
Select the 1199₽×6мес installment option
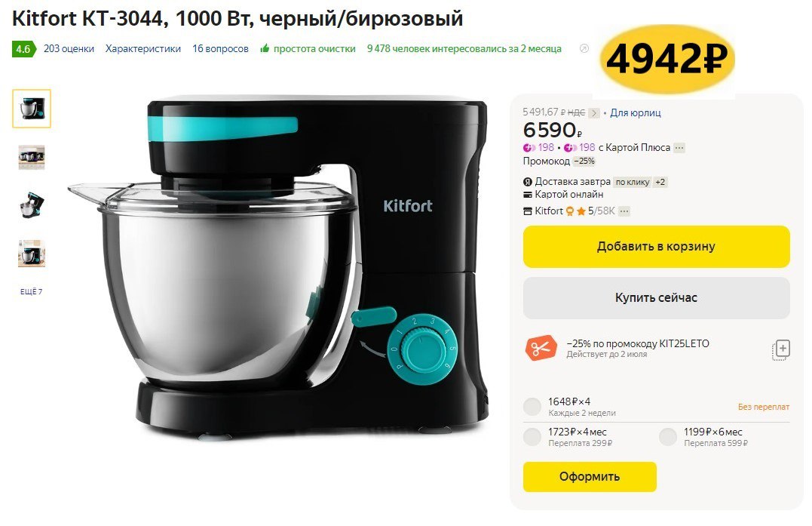pyautogui.click(x=668, y=436)
